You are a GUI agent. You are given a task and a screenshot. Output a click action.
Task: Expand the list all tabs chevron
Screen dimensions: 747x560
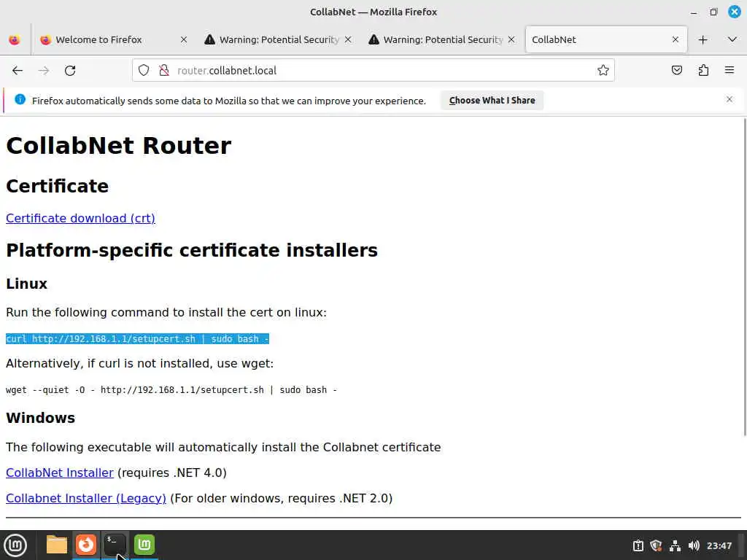point(732,39)
